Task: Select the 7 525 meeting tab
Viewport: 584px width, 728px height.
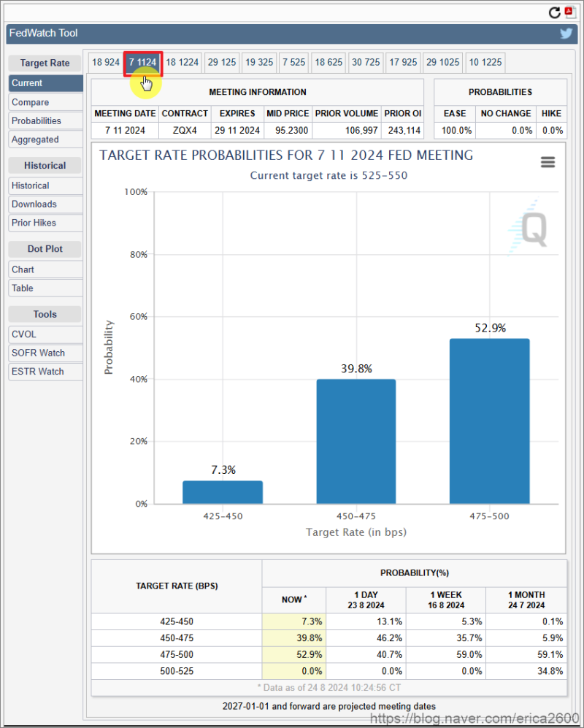Action: [x=294, y=62]
